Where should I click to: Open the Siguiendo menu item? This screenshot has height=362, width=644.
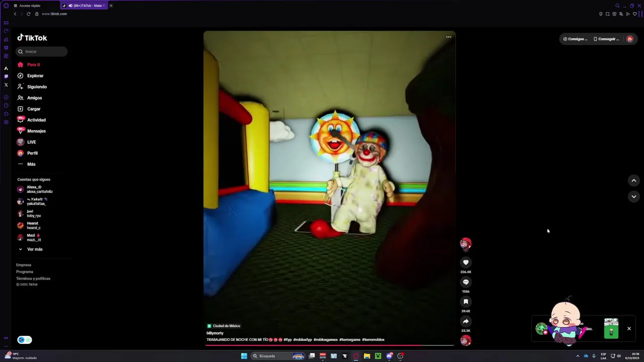click(32, 87)
